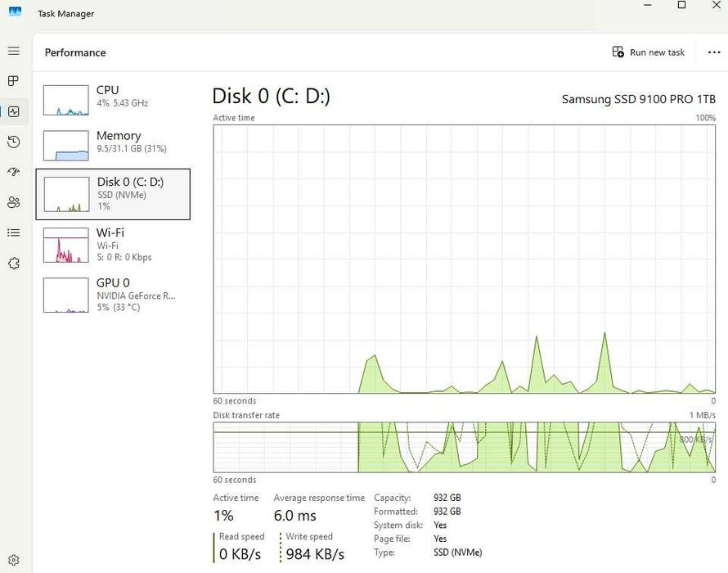Screen dimensions: 728x573
Task: Select the Wi-Fi performance item
Action: tap(113, 245)
